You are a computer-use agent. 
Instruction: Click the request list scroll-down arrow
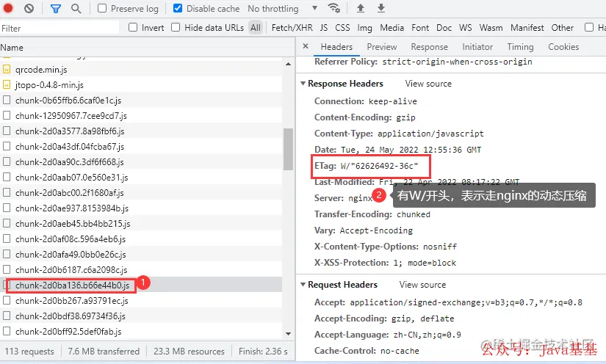289,333
